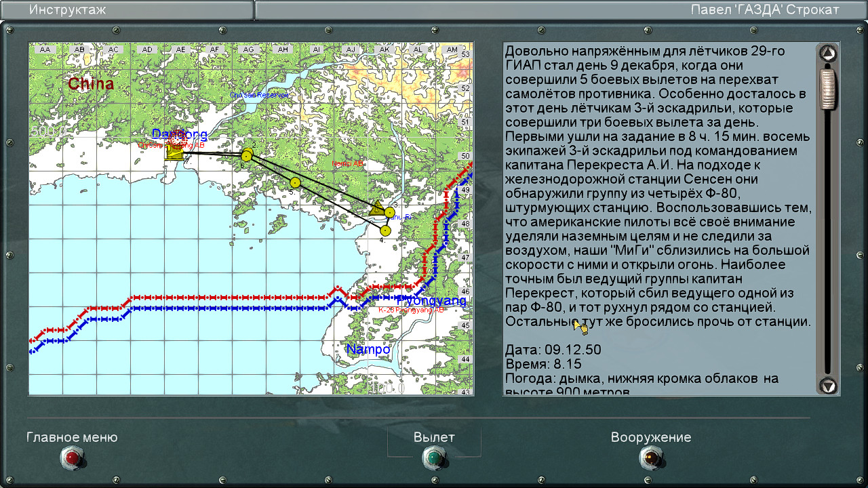Click the orange Вооружение round button
The height and width of the screenshot is (488, 868).
pos(651,458)
